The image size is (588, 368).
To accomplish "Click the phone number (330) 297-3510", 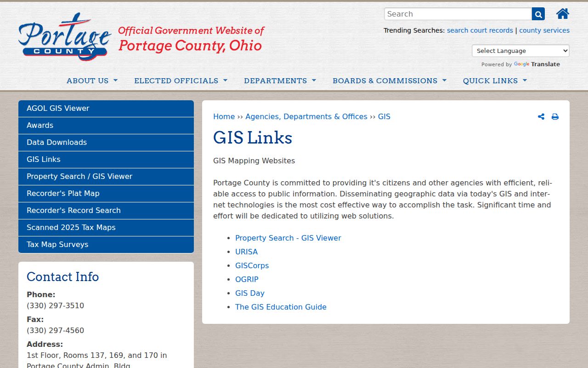I will coord(55,306).
